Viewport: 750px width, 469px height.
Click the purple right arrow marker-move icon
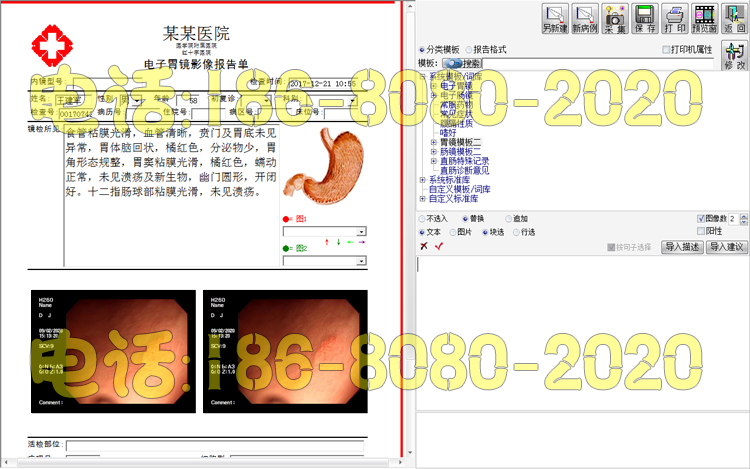(x=362, y=242)
